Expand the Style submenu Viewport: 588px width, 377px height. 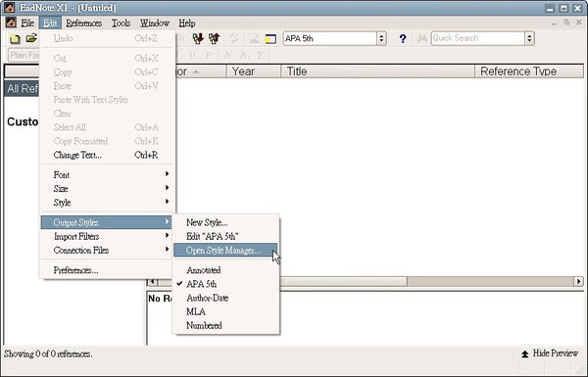[107, 203]
